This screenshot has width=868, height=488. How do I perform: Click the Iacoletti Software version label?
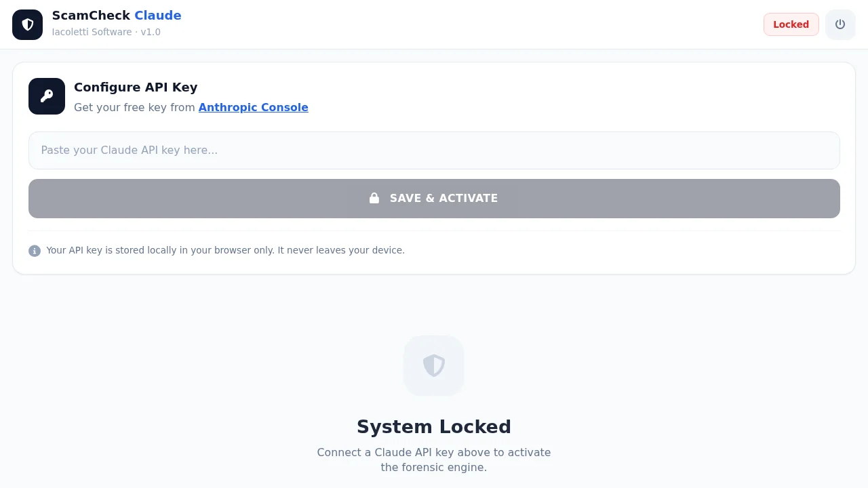[106, 32]
